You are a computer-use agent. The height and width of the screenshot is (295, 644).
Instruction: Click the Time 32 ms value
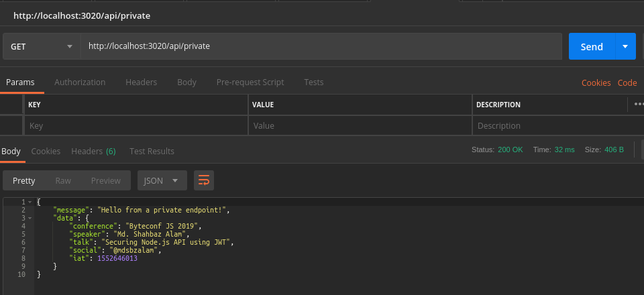[x=564, y=150]
